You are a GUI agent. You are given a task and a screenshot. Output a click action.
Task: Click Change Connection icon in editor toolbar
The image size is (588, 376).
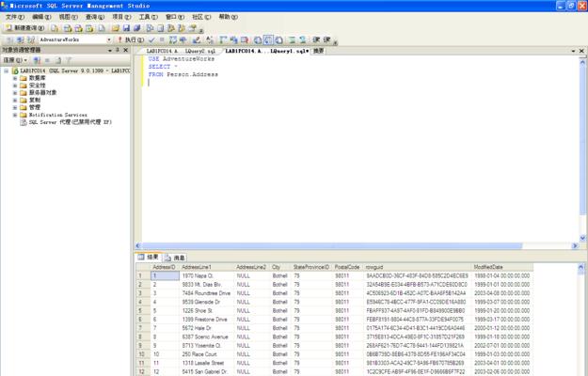[31, 39]
